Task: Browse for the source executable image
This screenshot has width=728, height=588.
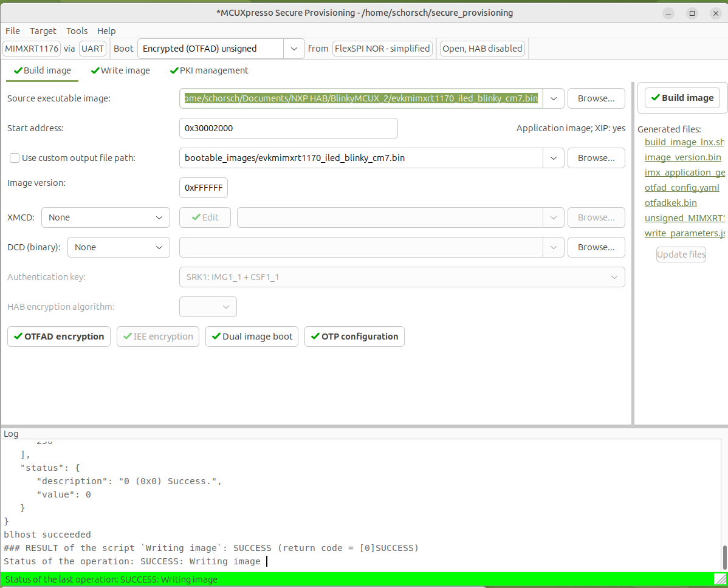Action: click(596, 98)
